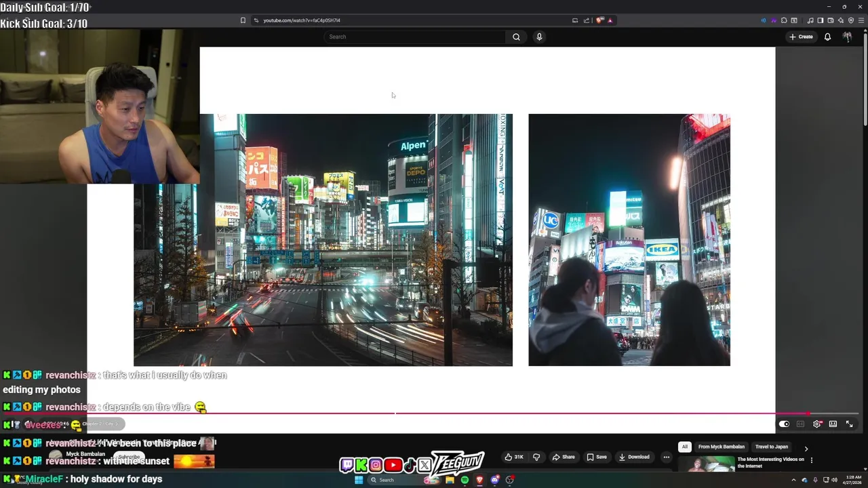This screenshot has width=868, height=488.
Task: Open taskbar clock showing 1:28 AM
Action: pos(852,480)
